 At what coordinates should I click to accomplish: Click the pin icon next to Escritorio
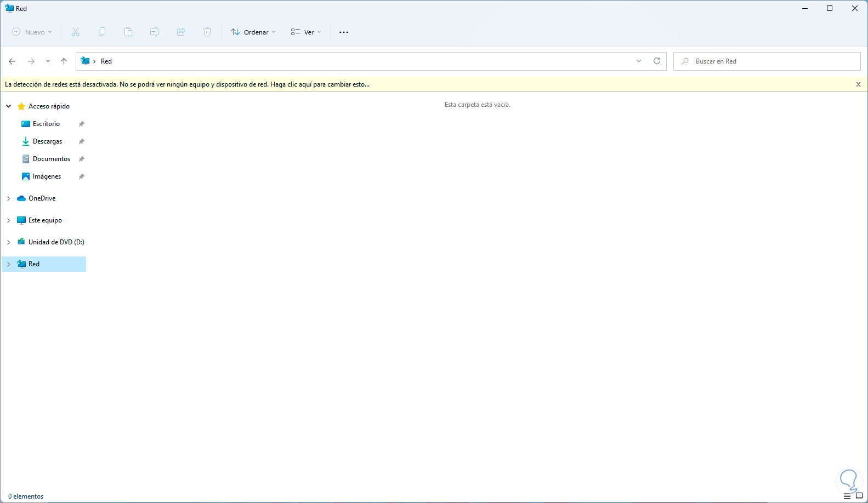point(81,124)
